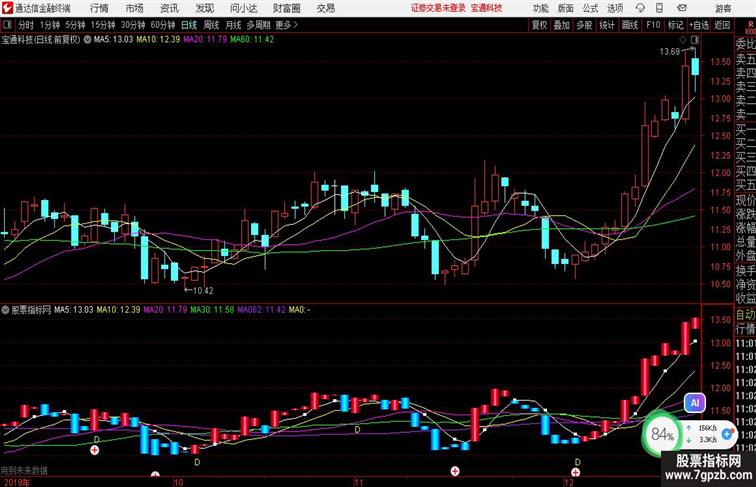Viewport: 756px width, 487px height.
Task: Open the blue AI assistant badge
Action: coord(695,403)
